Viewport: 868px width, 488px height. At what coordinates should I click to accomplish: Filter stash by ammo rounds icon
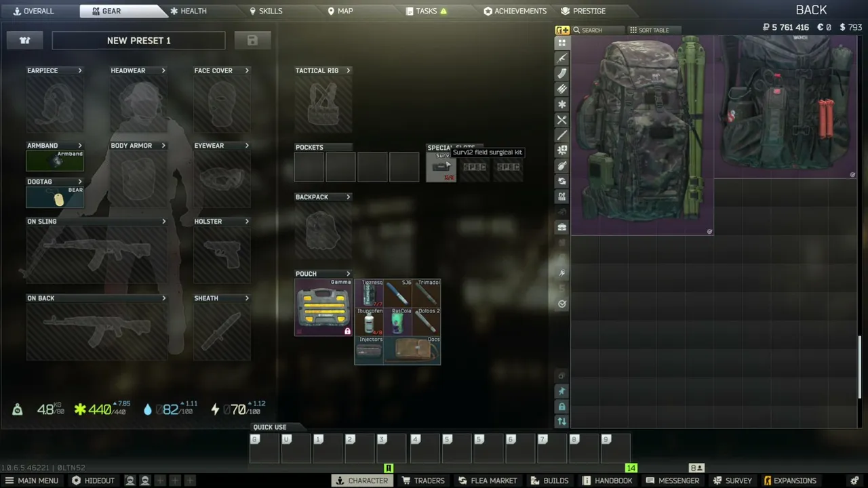[x=562, y=89]
